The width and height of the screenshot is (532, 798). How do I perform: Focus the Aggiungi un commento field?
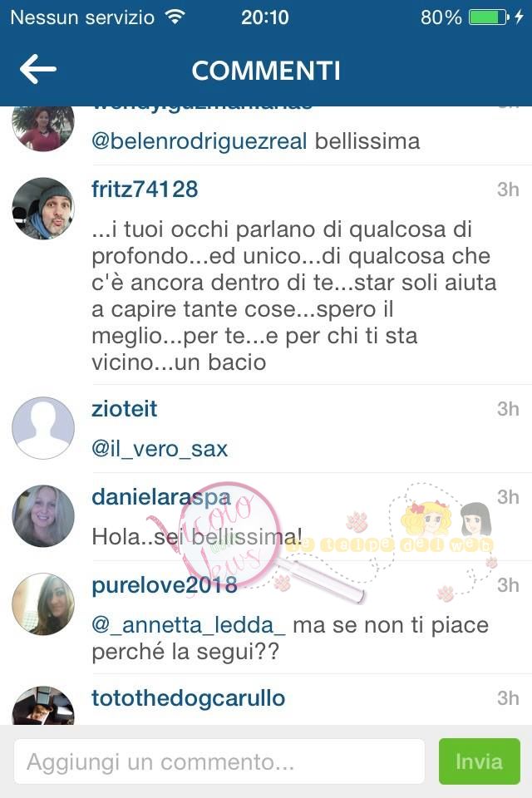(x=219, y=761)
